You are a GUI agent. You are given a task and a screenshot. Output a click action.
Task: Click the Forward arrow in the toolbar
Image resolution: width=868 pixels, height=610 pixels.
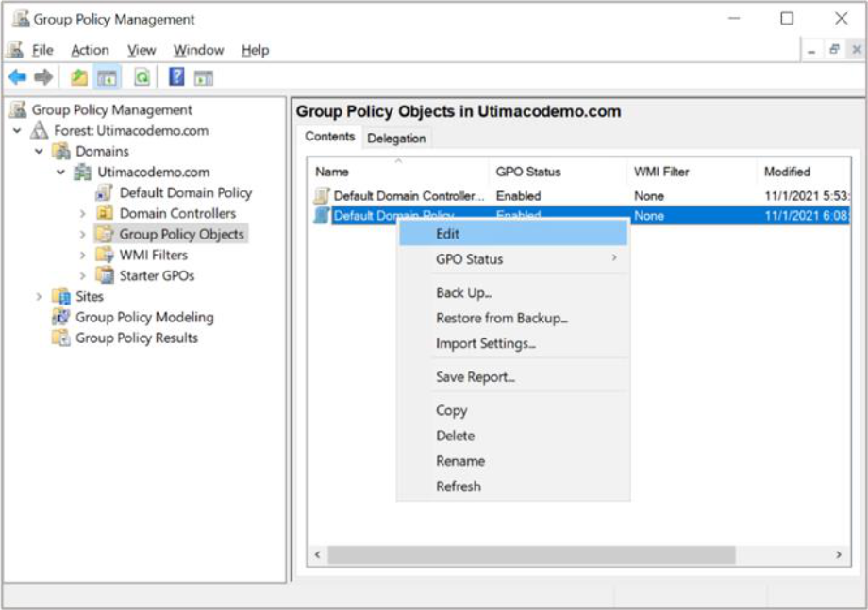pos(43,77)
